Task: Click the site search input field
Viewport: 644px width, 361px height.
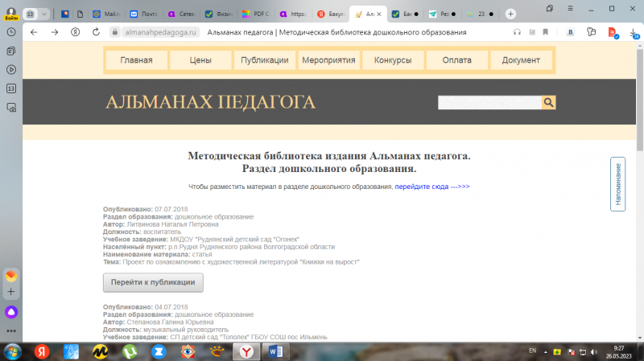Action: pyautogui.click(x=489, y=103)
